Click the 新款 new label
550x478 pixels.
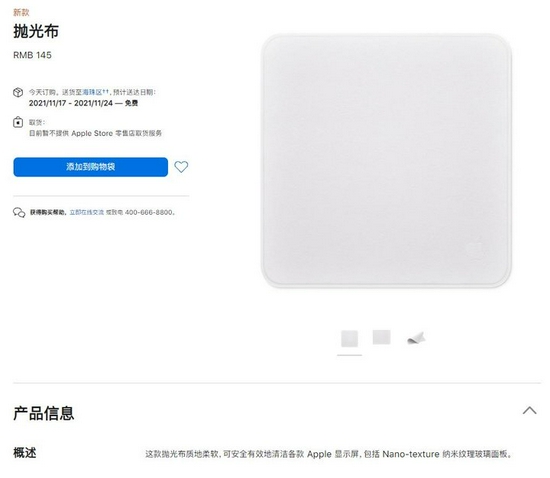[x=21, y=13]
